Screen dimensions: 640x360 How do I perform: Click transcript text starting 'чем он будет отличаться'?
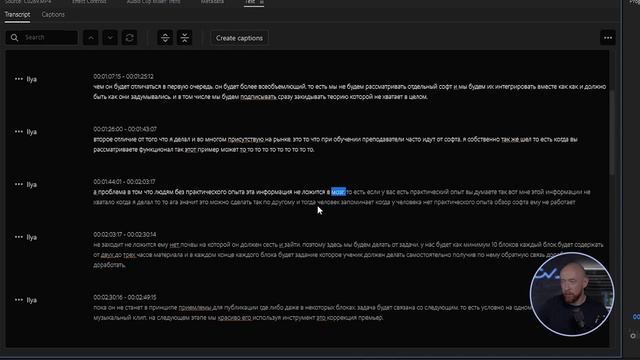(349, 92)
